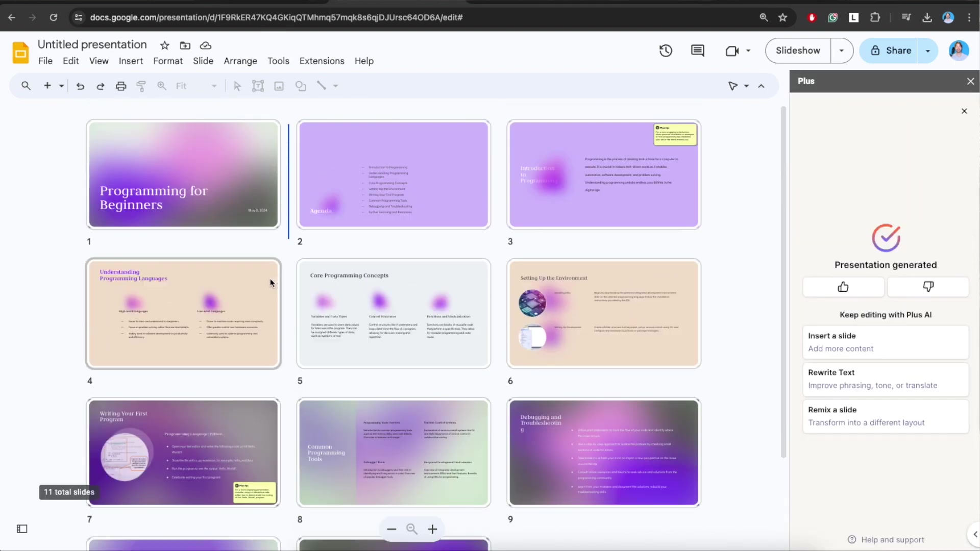980x551 pixels.
Task: Open the Tools menu
Action: tap(278, 61)
